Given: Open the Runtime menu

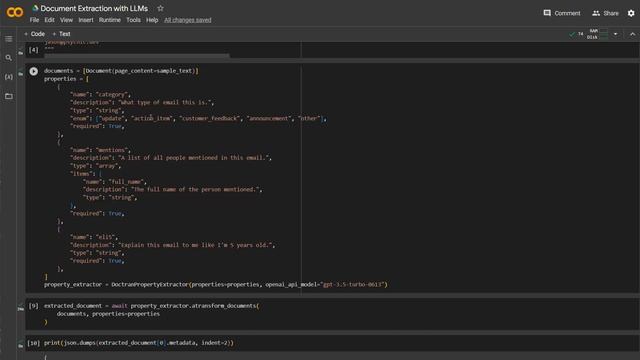Looking at the screenshot, I should tap(110, 20).
